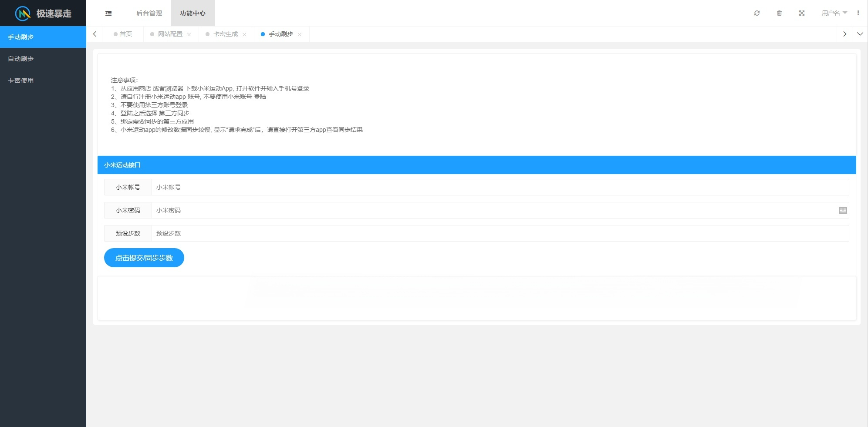Click the trash icon to clear tabs
The image size is (868, 427).
780,13
